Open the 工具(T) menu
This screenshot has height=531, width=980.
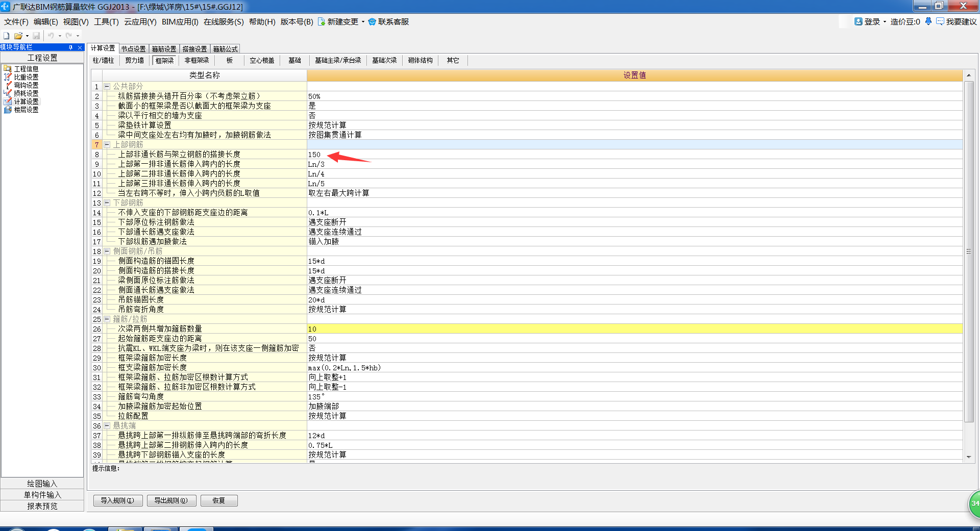(x=106, y=22)
